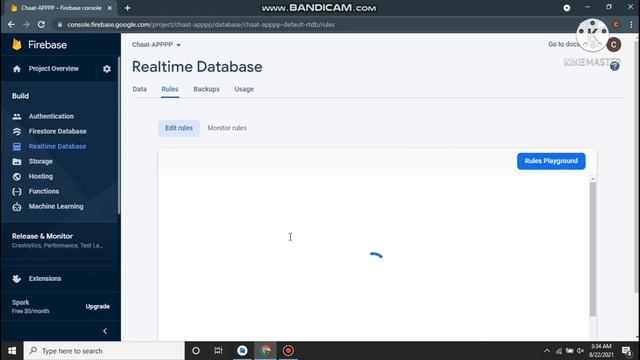Viewport: 640px width, 360px height.
Task: Click the Extensions icon
Action: coord(17,278)
